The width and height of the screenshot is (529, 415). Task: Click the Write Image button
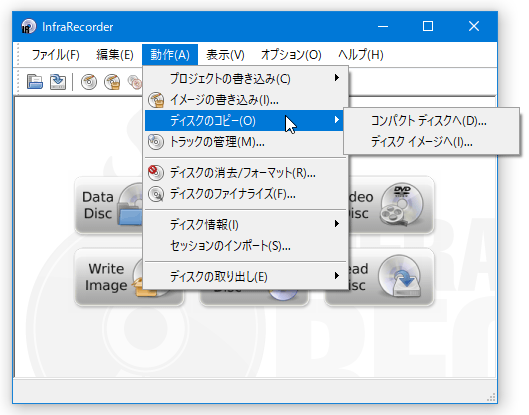click(x=109, y=277)
